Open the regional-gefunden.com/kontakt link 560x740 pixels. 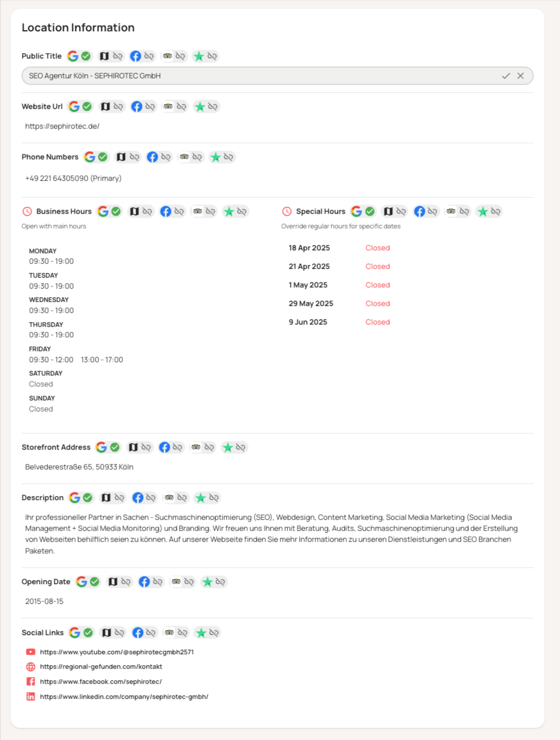(101, 667)
